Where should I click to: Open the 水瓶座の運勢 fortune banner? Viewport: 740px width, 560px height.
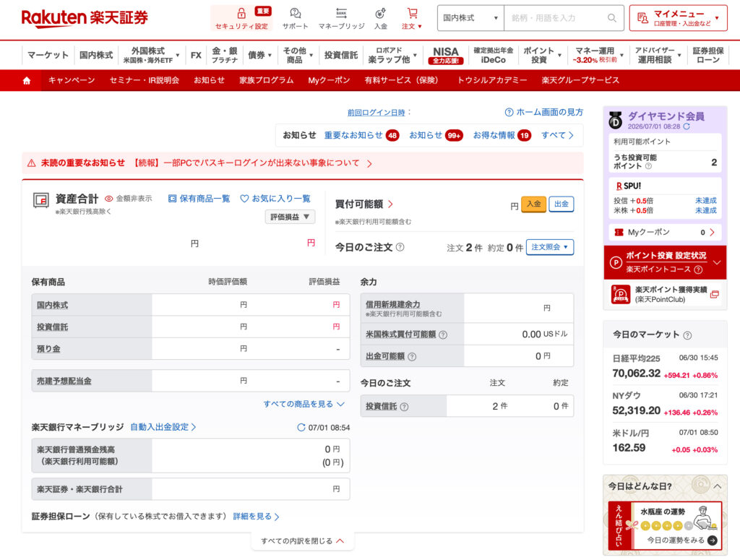pyautogui.click(x=665, y=525)
